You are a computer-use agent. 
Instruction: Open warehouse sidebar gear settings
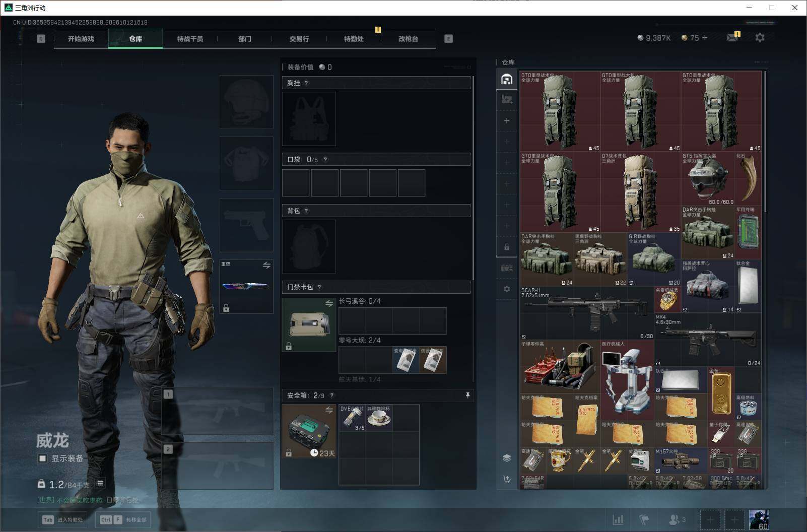pyautogui.click(x=507, y=289)
